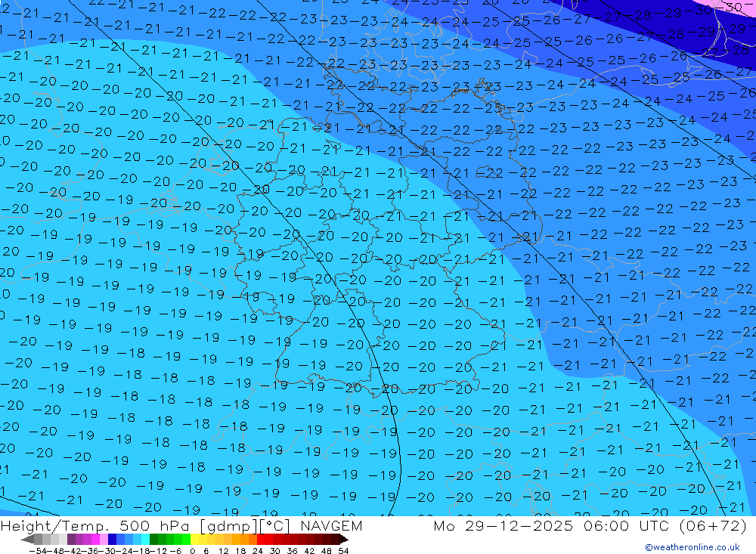The image size is (756, 554).
Task: Select the dark blue swatch at -30
Action: 113,540
